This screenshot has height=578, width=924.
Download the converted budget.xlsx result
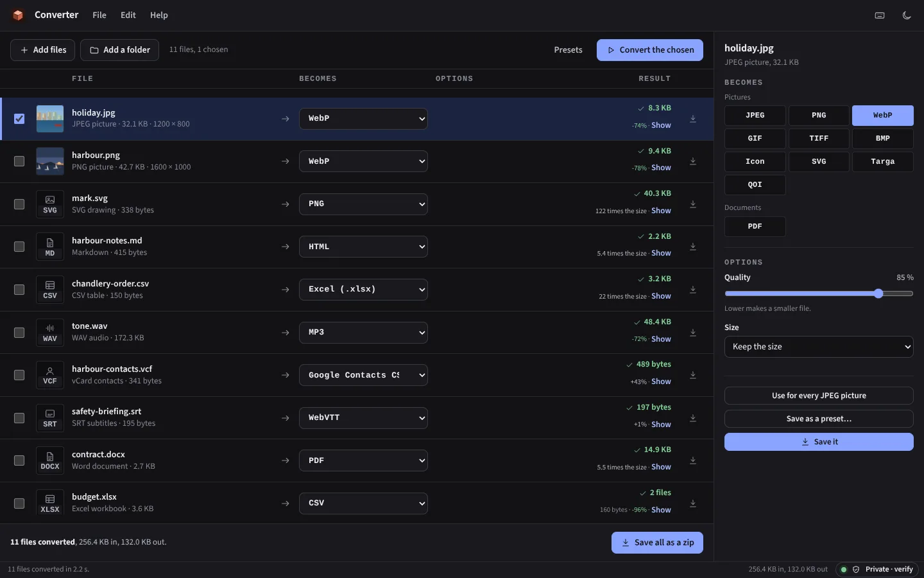(x=693, y=504)
